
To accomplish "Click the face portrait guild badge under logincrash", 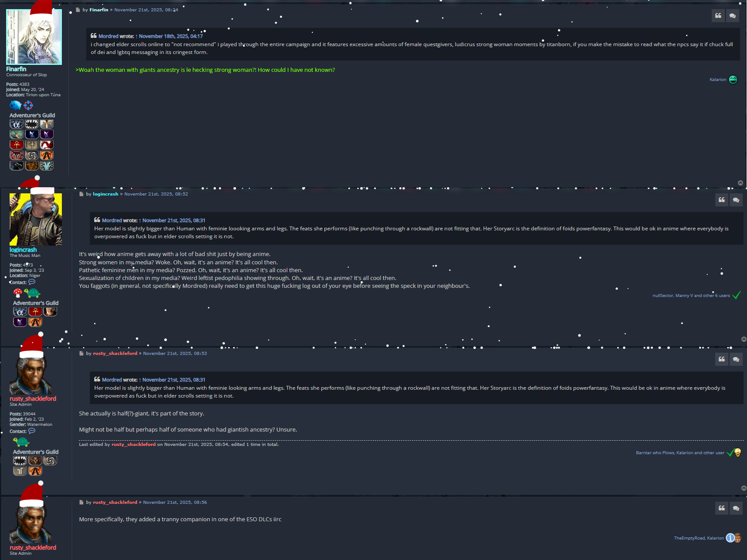I will coord(50,312).
